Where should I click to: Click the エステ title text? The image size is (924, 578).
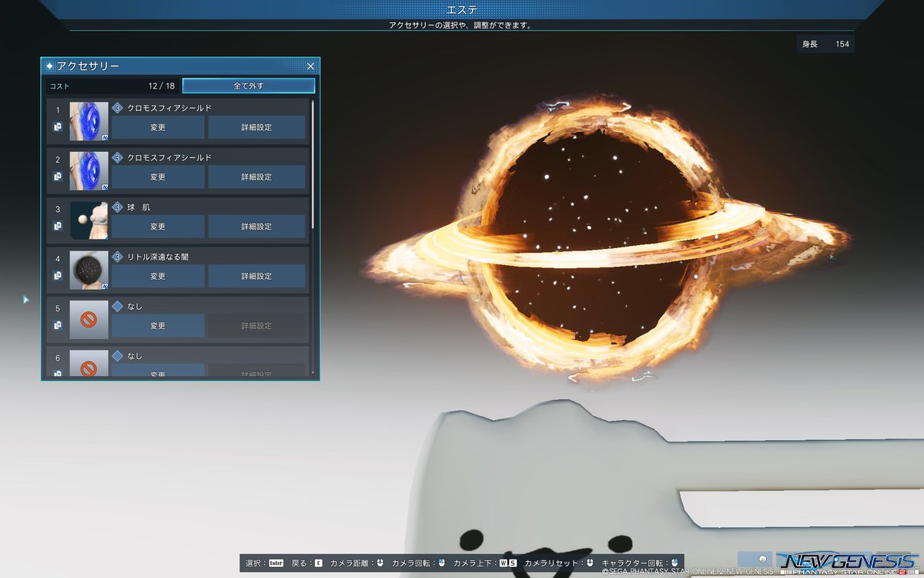click(x=462, y=9)
